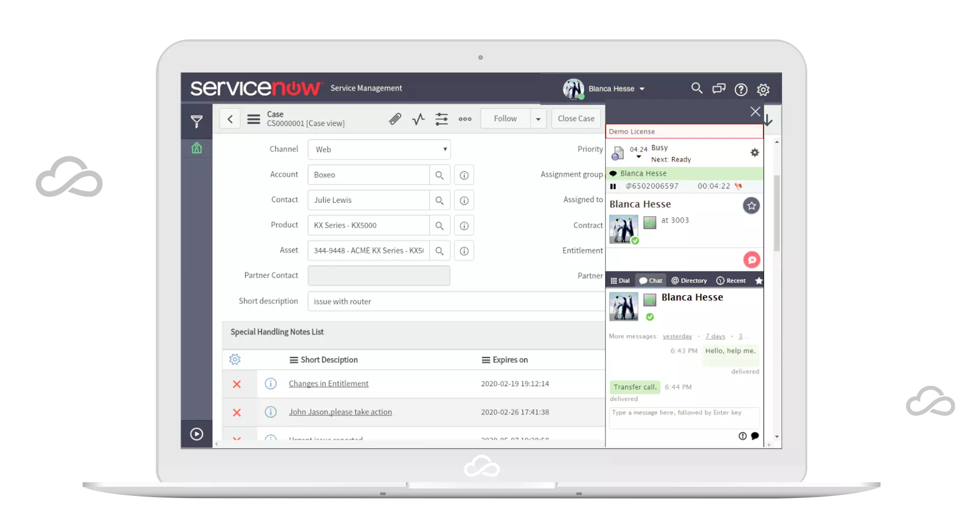Click the Account field containing Boxeo

(369, 175)
